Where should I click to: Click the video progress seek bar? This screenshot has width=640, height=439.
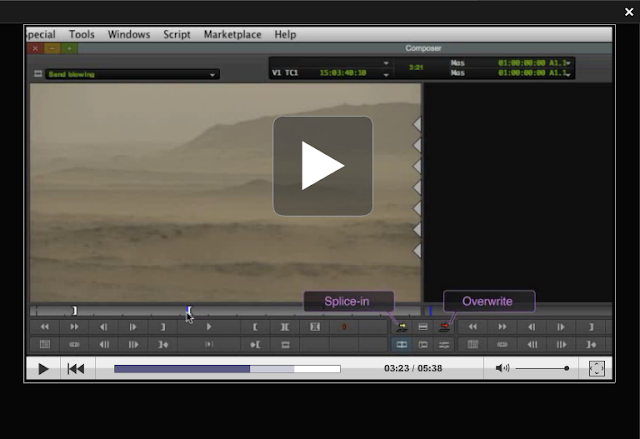(x=227, y=369)
